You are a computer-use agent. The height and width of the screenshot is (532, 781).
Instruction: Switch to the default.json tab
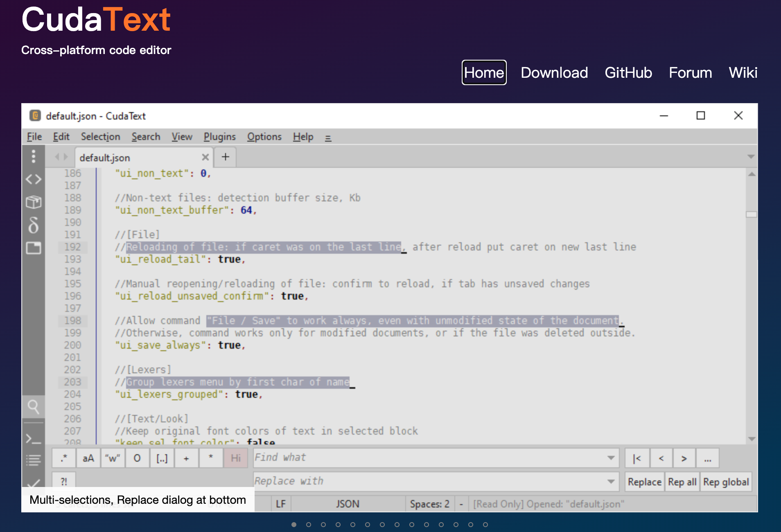[105, 158]
